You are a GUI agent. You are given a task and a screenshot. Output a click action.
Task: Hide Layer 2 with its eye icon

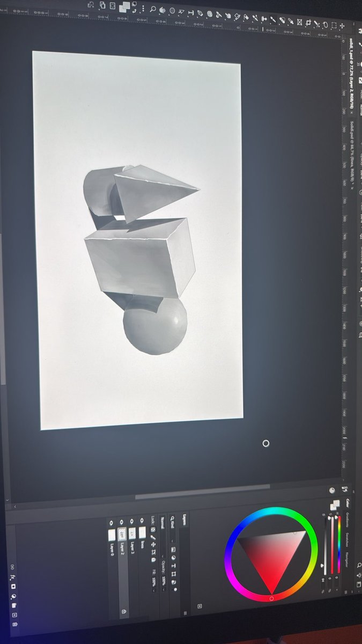121,521
